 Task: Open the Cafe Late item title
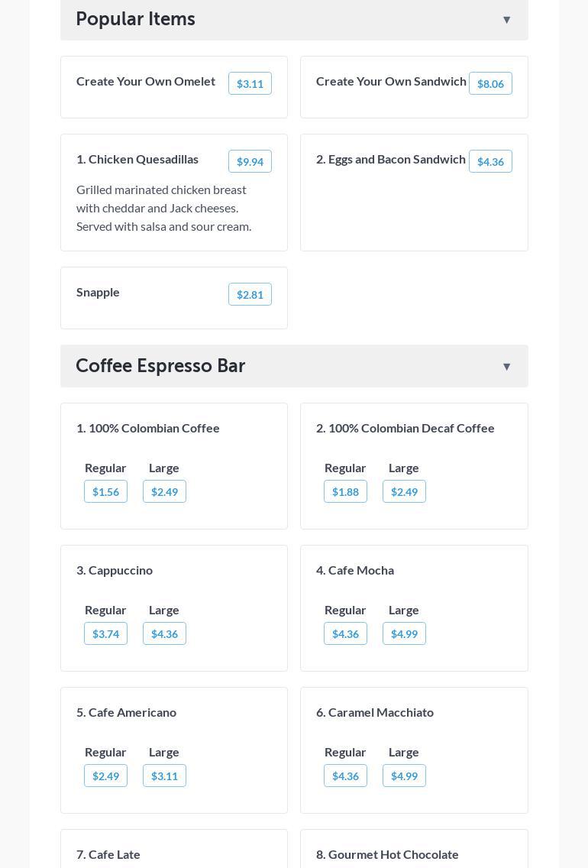click(x=108, y=854)
